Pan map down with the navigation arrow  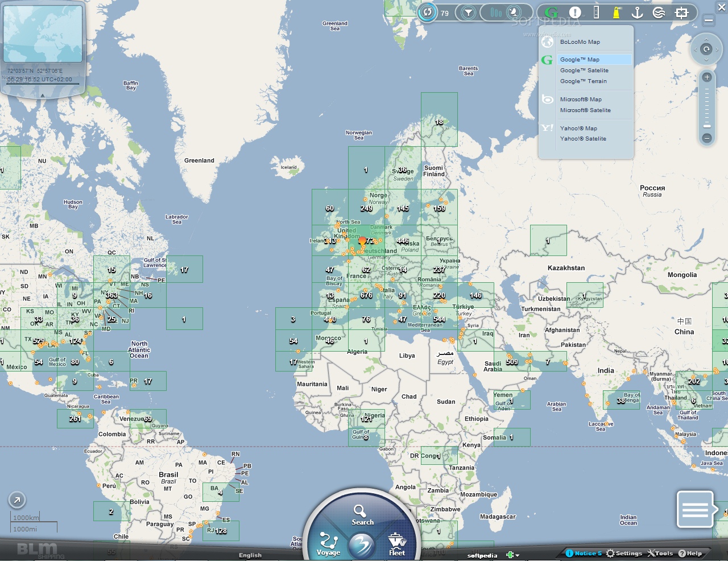coord(706,61)
